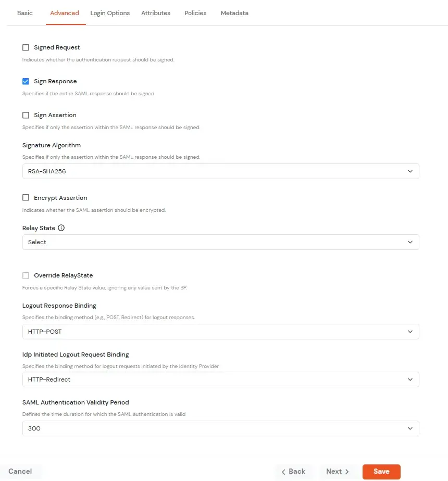Save the advanced SAML settings
Screen dimensions: 448x481
(381, 471)
